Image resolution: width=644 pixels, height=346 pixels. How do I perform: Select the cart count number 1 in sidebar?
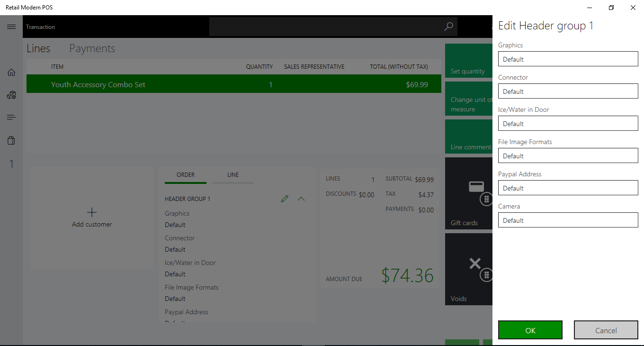[x=11, y=164]
